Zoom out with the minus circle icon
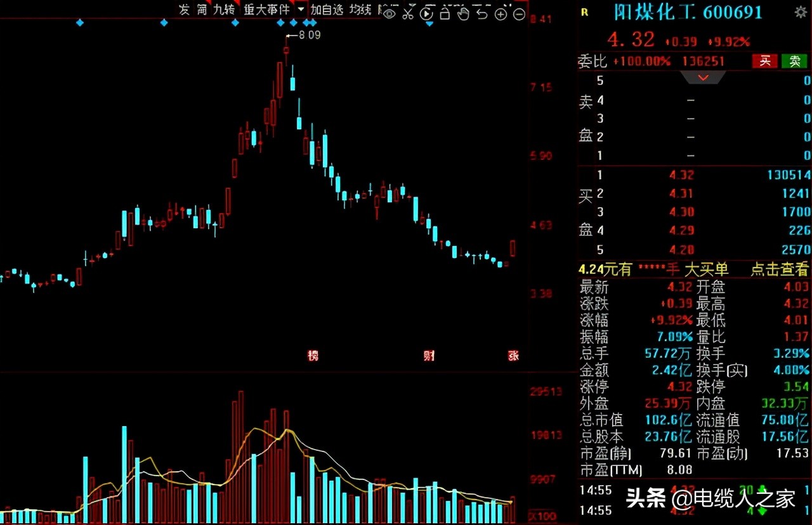 [x=520, y=14]
